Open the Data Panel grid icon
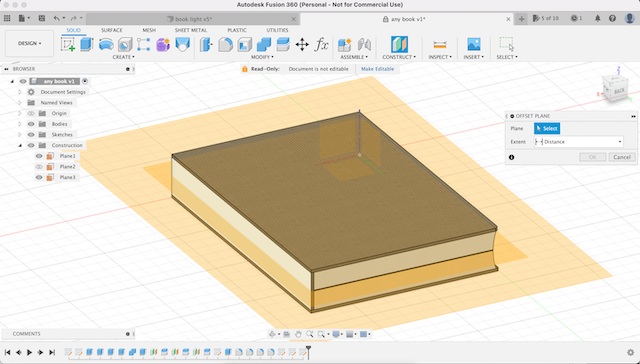 [7, 18]
